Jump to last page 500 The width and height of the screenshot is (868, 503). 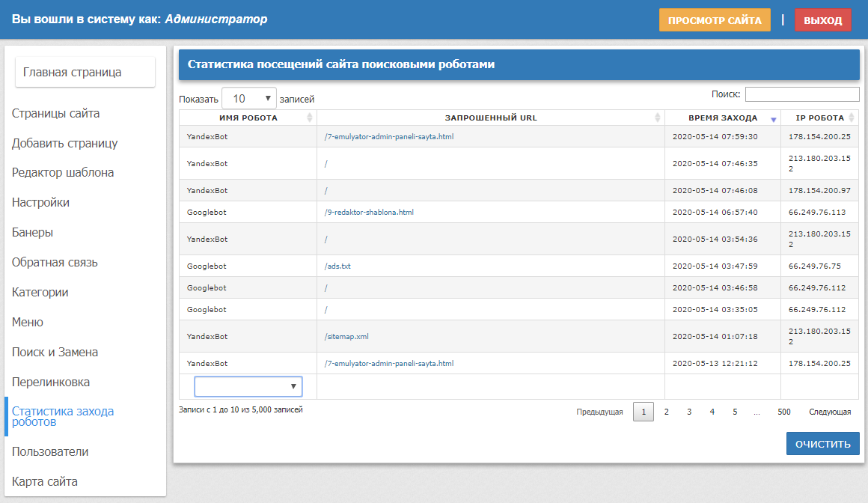pos(784,412)
